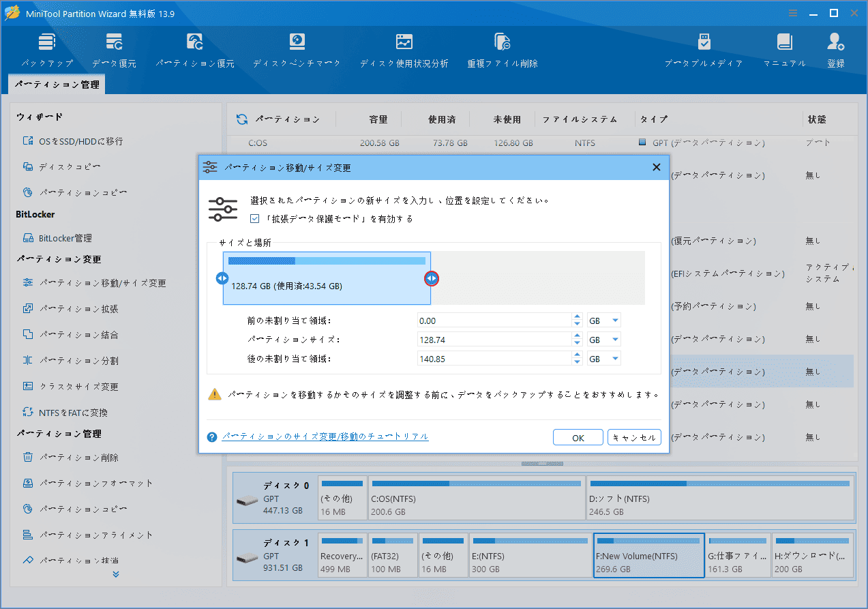
Task: Select パーティションアライメント in the sidebar
Action: click(87, 535)
